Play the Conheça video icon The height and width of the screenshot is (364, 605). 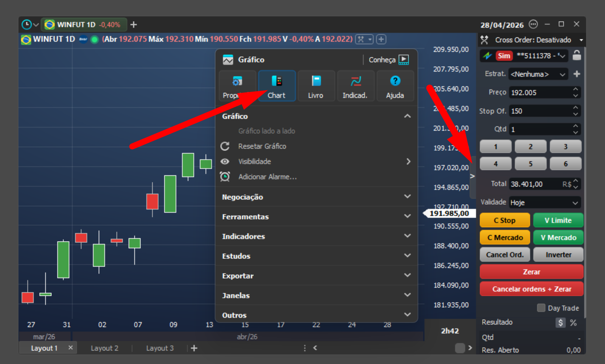[x=404, y=60]
